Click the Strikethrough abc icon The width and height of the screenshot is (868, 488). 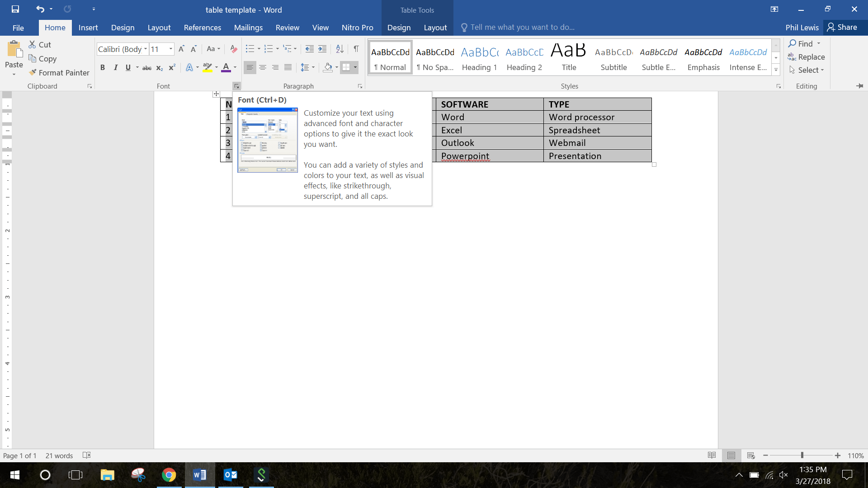147,68
